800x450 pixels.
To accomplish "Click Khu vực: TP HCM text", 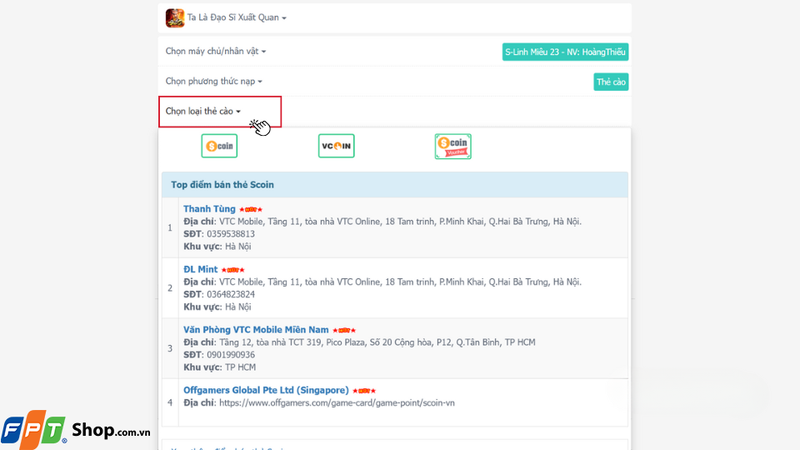I will click(219, 367).
